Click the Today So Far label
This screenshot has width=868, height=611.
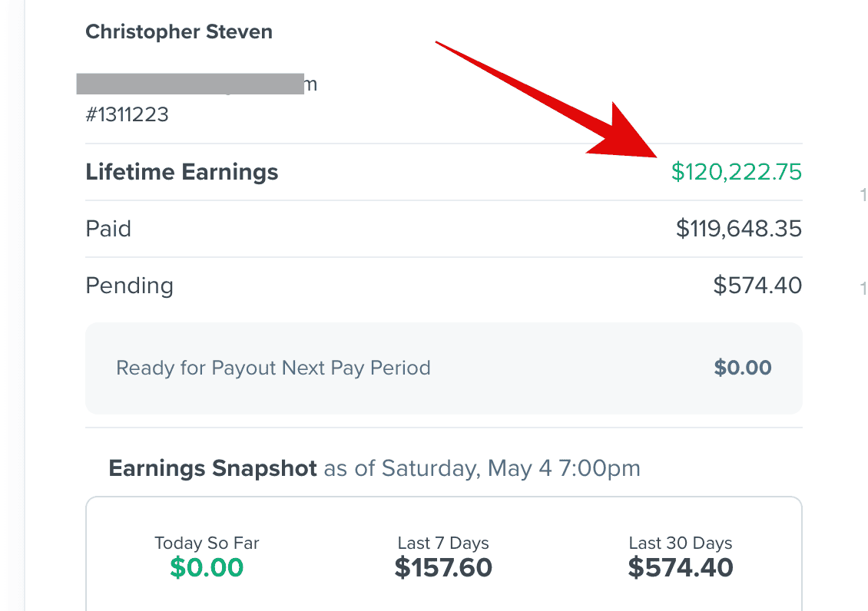[207, 543]
